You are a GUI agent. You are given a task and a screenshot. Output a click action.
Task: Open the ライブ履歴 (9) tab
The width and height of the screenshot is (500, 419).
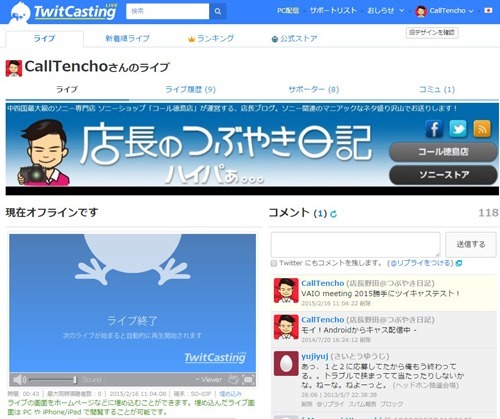pos(190,89)
